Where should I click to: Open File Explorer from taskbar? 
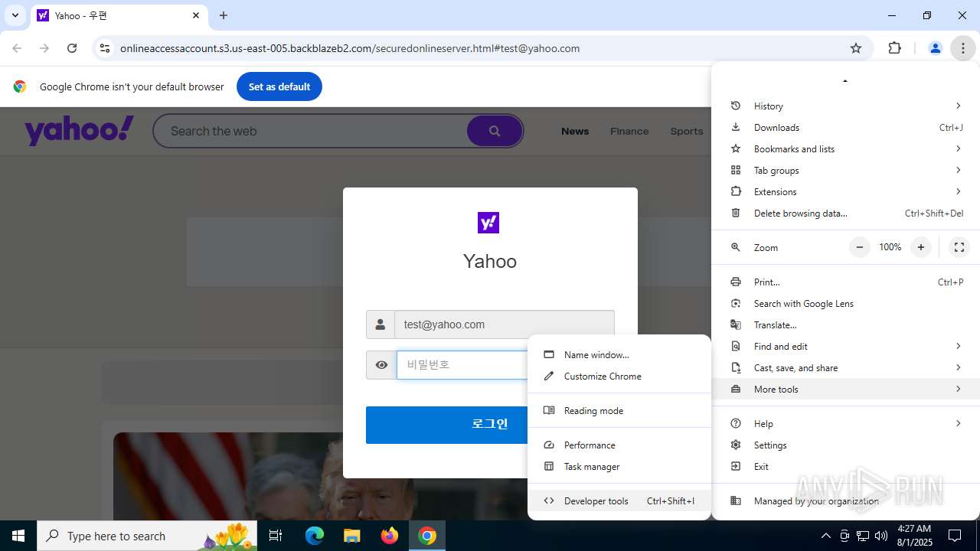click(x=351, y=536)
